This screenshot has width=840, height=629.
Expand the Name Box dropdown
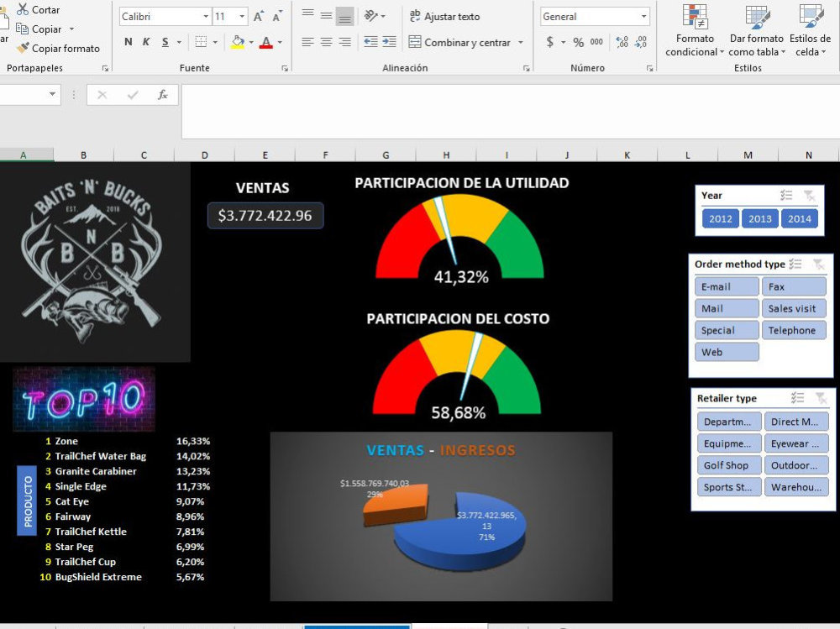(52, 94)
